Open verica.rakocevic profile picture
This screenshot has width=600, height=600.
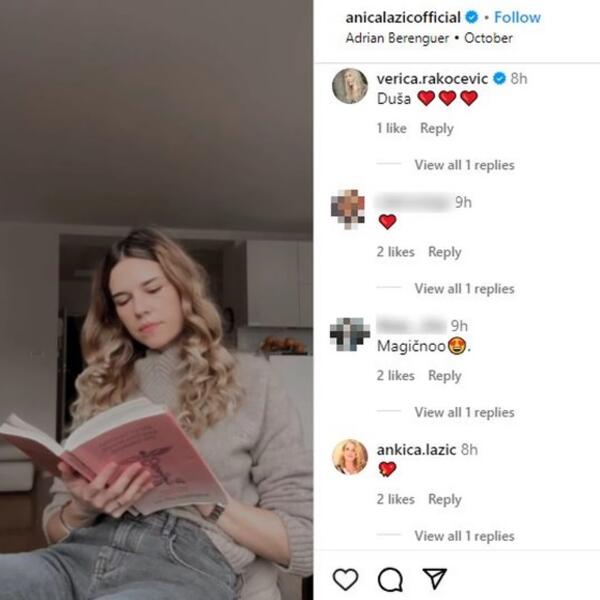350,86
